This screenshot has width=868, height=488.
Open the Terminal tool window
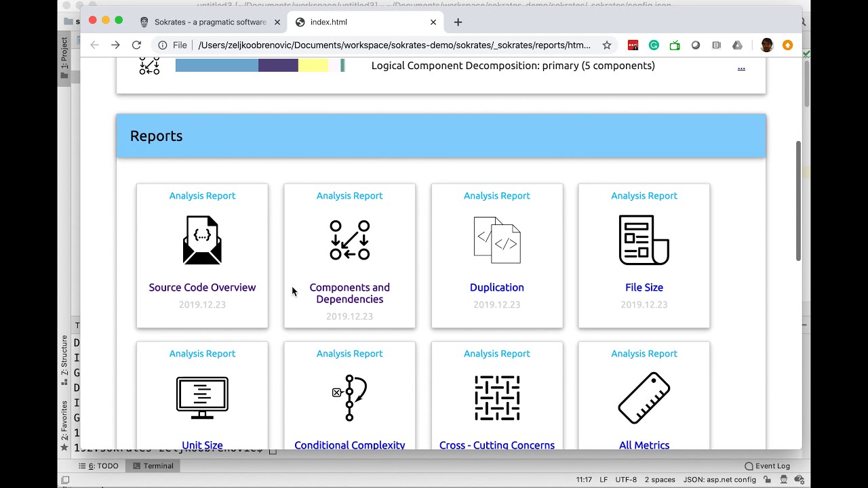click(x=153, y=466)
